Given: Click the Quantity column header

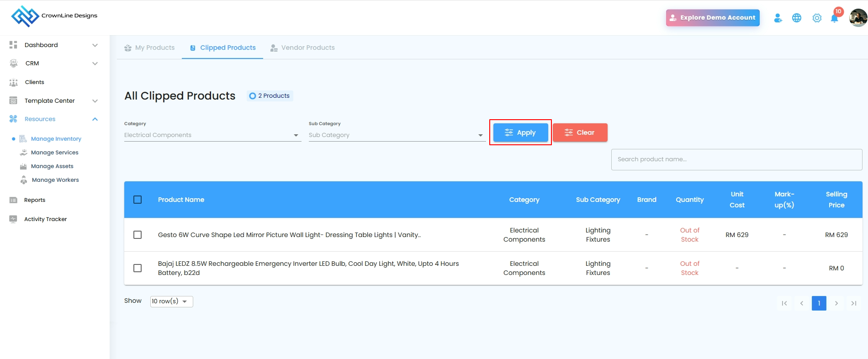Looking at the screenshot, I should pos(690,200).
